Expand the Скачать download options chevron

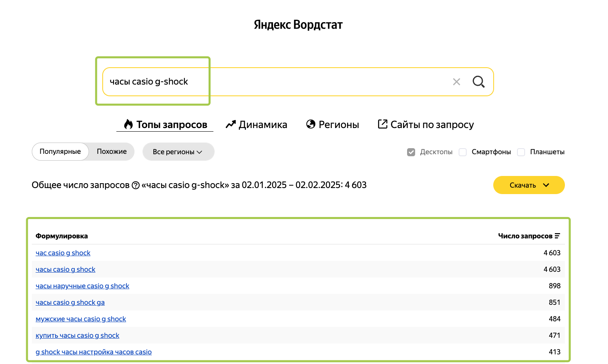coord(546,185)
